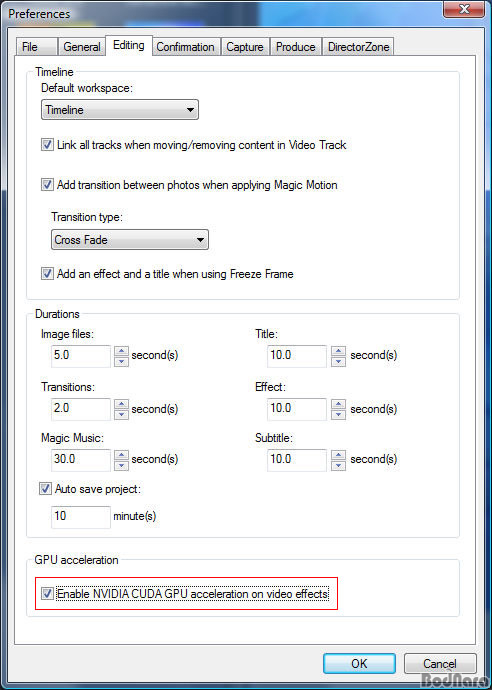Increase Title duration with up arrow

(x=338, y=351)
